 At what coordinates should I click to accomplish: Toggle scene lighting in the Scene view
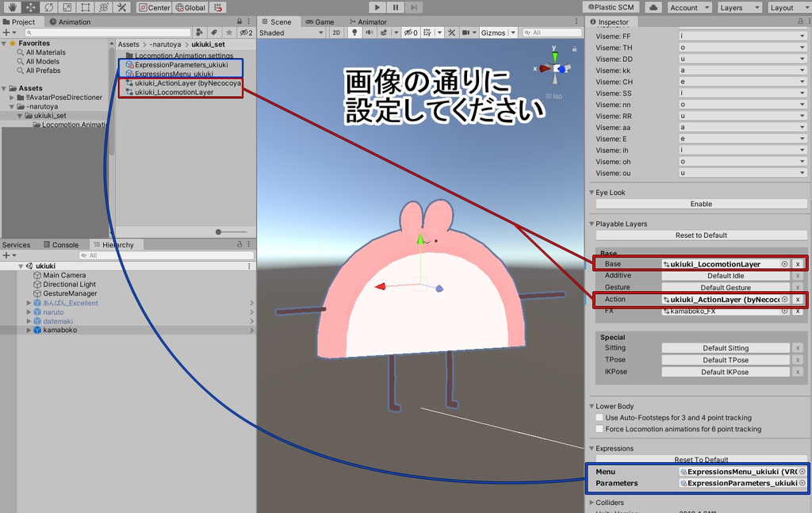(353, 33)
